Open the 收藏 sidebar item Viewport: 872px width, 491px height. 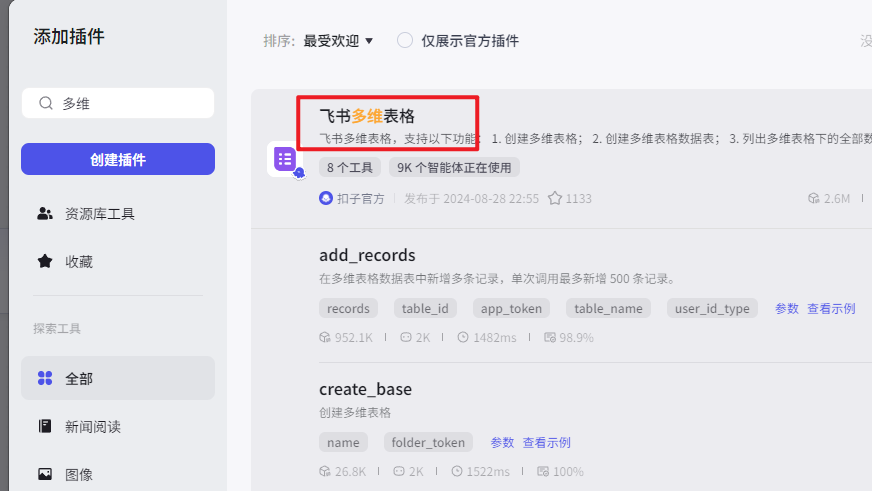click(118, 261)
